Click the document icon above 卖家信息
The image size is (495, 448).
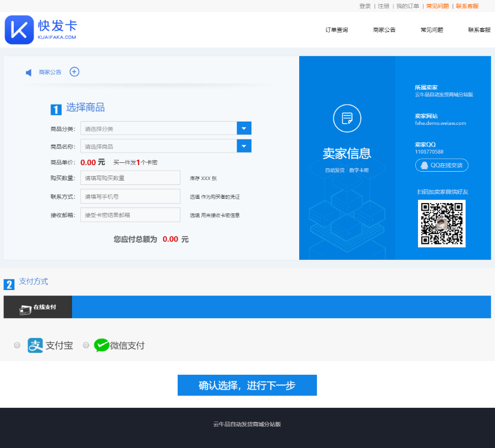pos(346,118)
